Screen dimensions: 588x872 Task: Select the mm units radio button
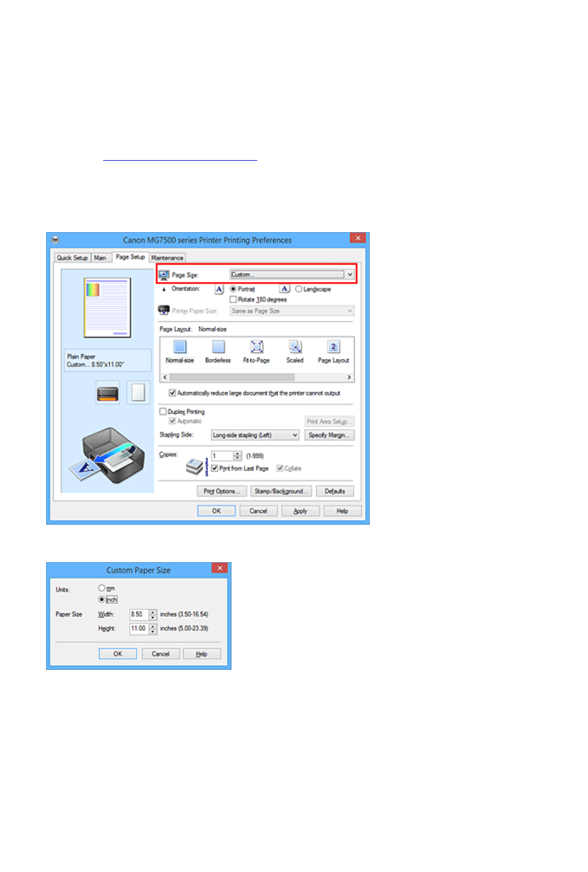[x=101, y=588]
